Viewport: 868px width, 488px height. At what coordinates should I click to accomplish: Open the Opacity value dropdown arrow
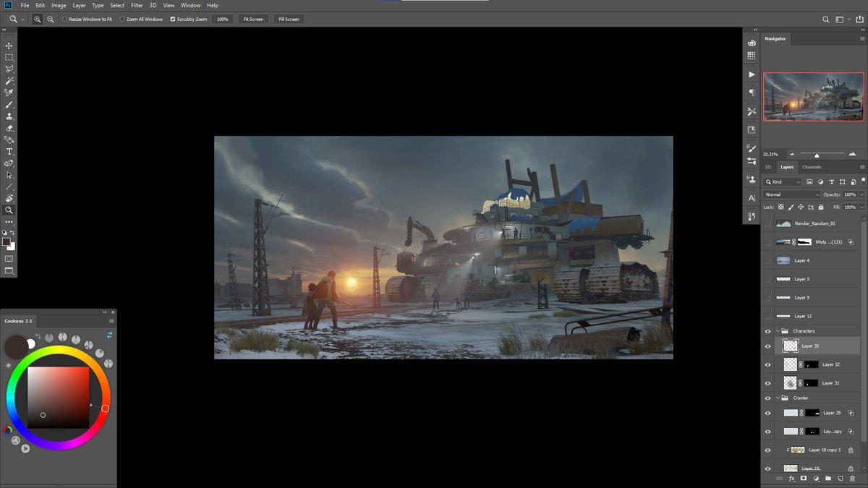coord(861,194)
